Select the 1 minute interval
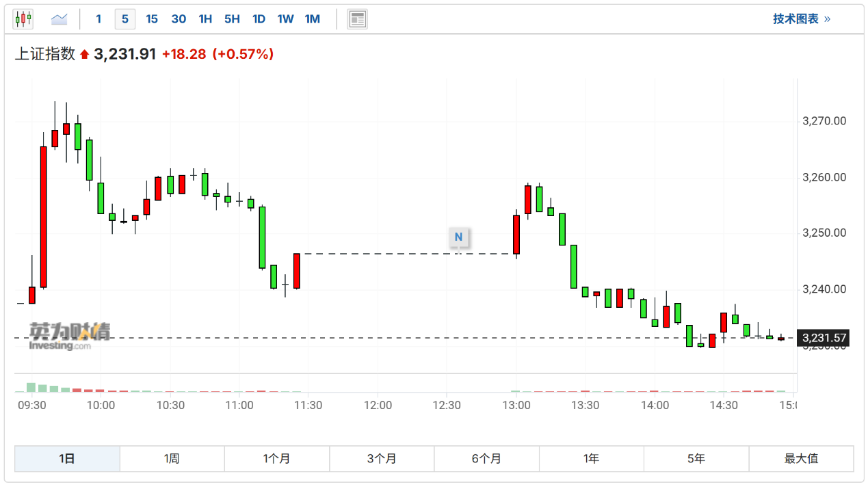Image resolution: width=868 pixels, height=487 pixels. (98, 19)
